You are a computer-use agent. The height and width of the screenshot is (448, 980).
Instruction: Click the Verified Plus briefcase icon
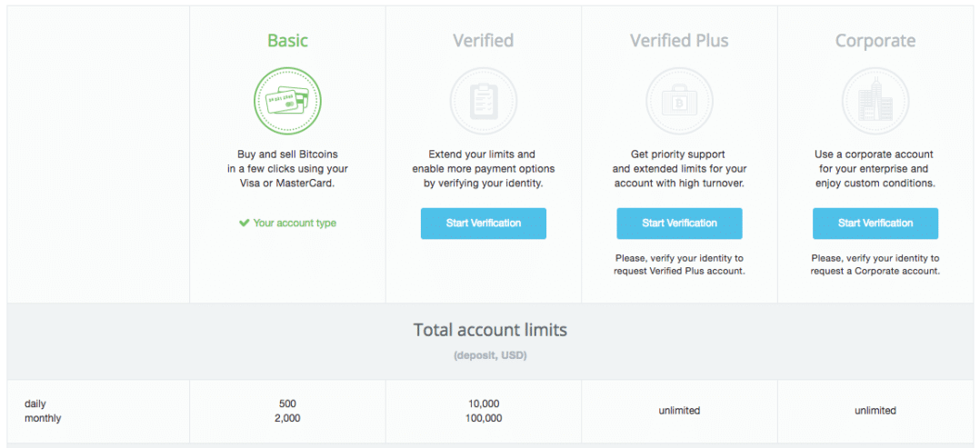pyautogui.click(x=679, y=101)
